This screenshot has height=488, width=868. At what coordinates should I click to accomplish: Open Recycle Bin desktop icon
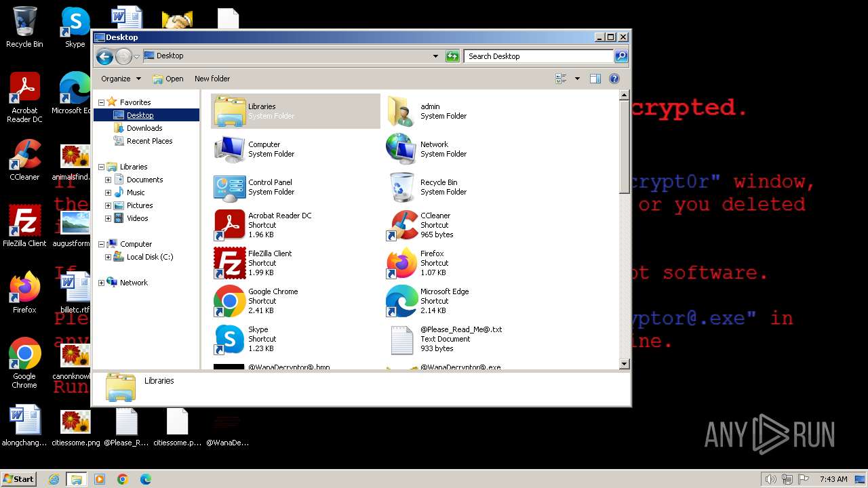24,27
